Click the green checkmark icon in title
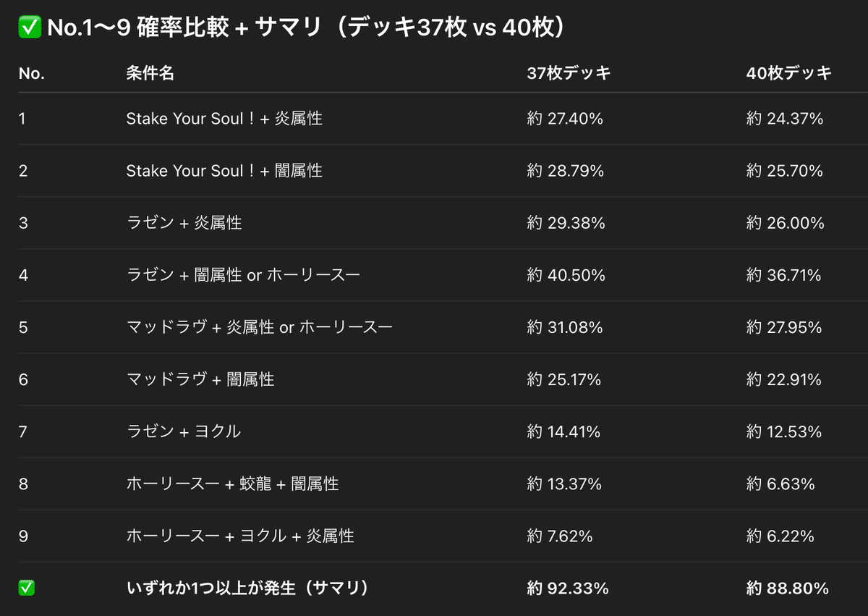 (28, 28)
